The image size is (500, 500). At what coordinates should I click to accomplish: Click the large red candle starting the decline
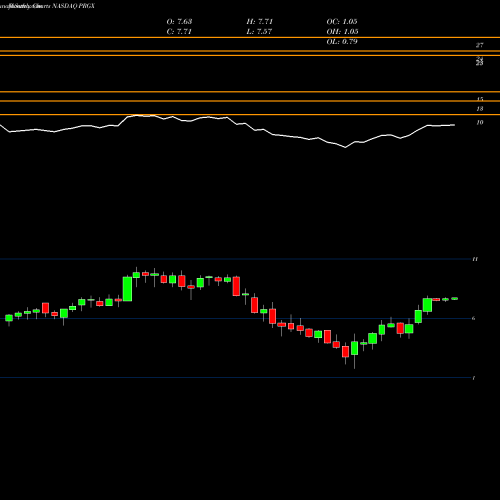coord(236,286)
